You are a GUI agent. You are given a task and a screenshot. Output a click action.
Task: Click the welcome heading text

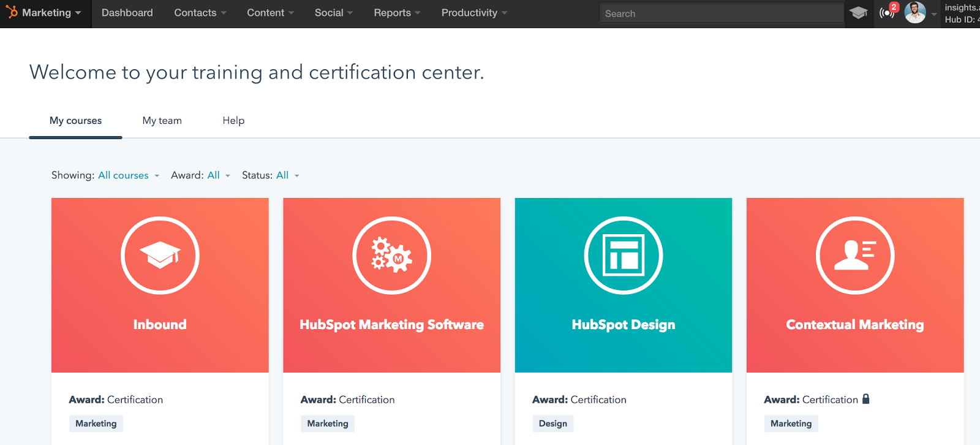(257, 72)
